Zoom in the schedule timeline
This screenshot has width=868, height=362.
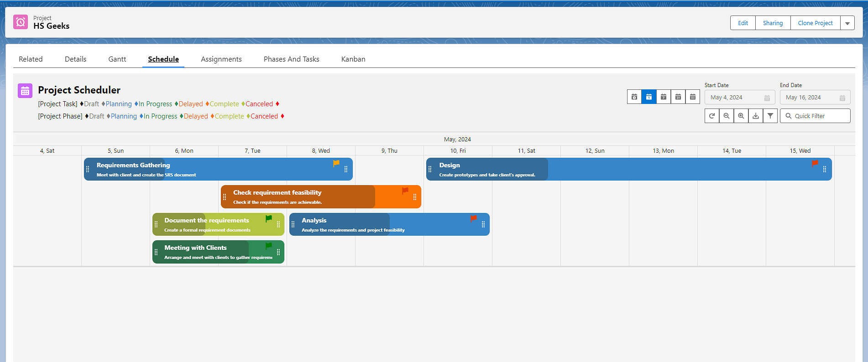pos(741,116)
